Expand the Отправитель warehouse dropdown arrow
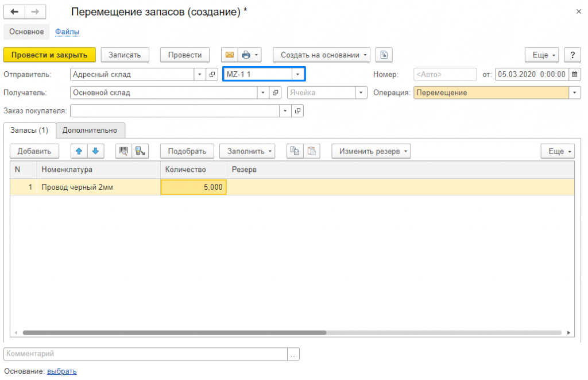 click(x=199, y=74)
